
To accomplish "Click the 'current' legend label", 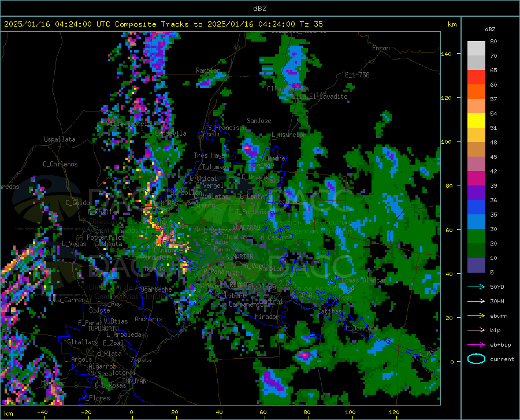I will coord(502,359).
